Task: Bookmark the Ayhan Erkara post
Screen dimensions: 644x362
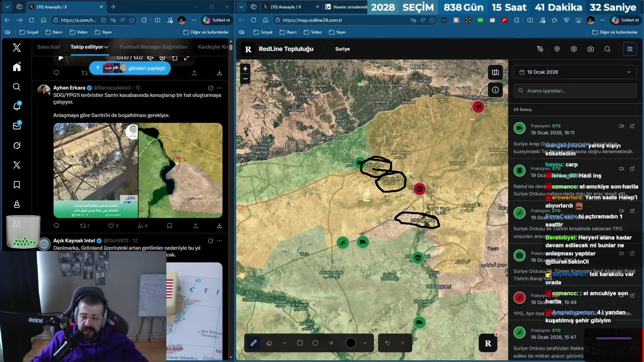Action: (x=170, y=226)
